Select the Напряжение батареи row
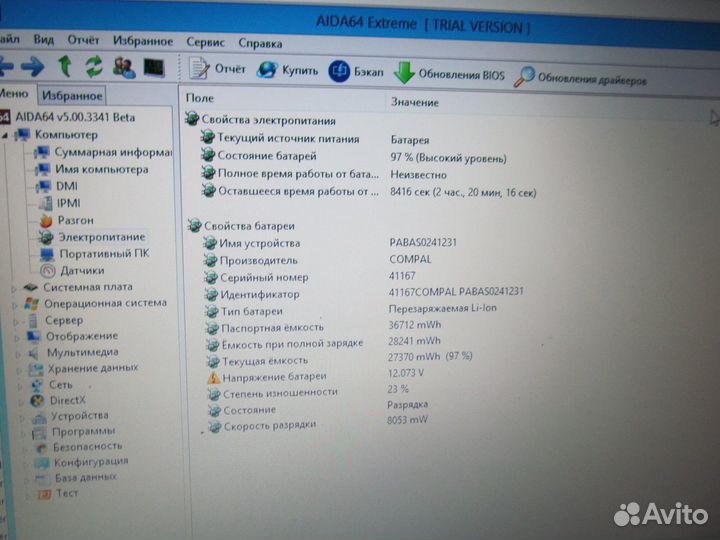This screenshot has height=540, width=720. tap(273, 377)
